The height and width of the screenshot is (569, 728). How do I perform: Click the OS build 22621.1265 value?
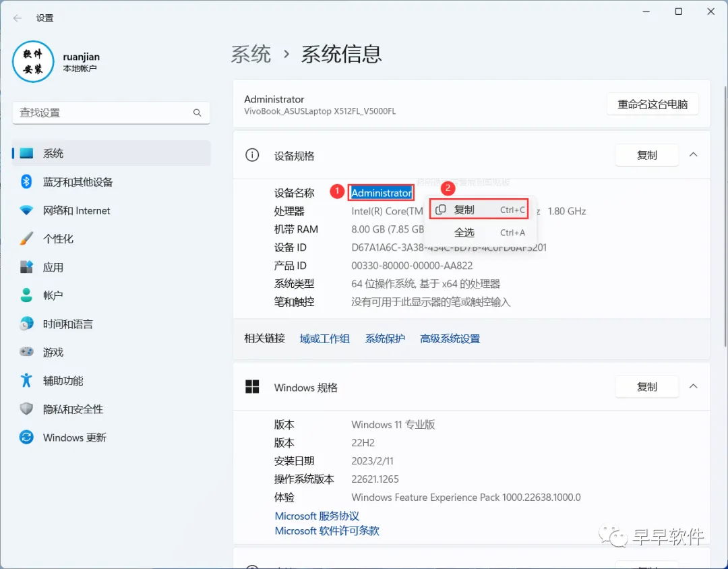click(x=375, y=479)
